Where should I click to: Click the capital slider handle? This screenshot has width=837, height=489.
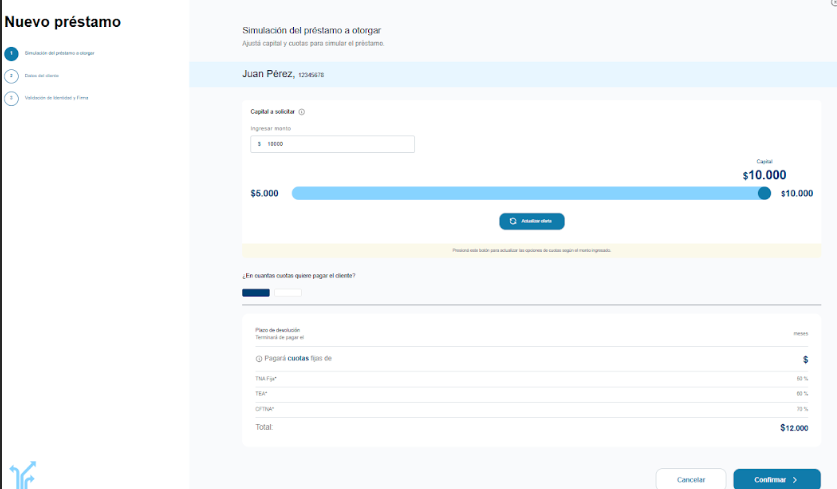click(x=764, y=193)
